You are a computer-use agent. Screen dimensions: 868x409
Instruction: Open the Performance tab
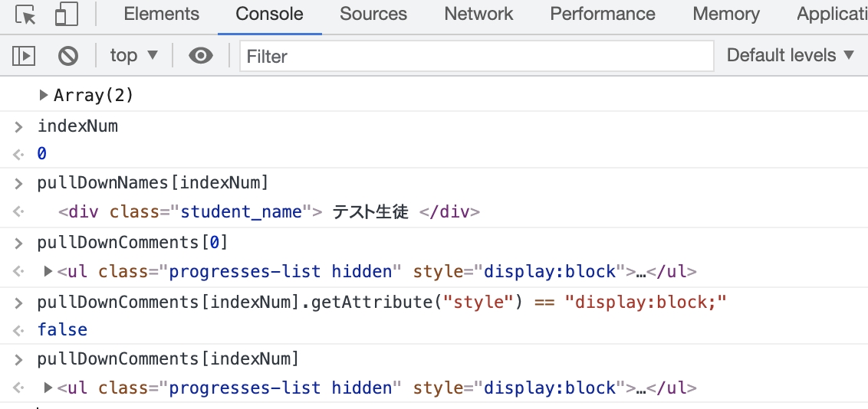pos(602,15)
